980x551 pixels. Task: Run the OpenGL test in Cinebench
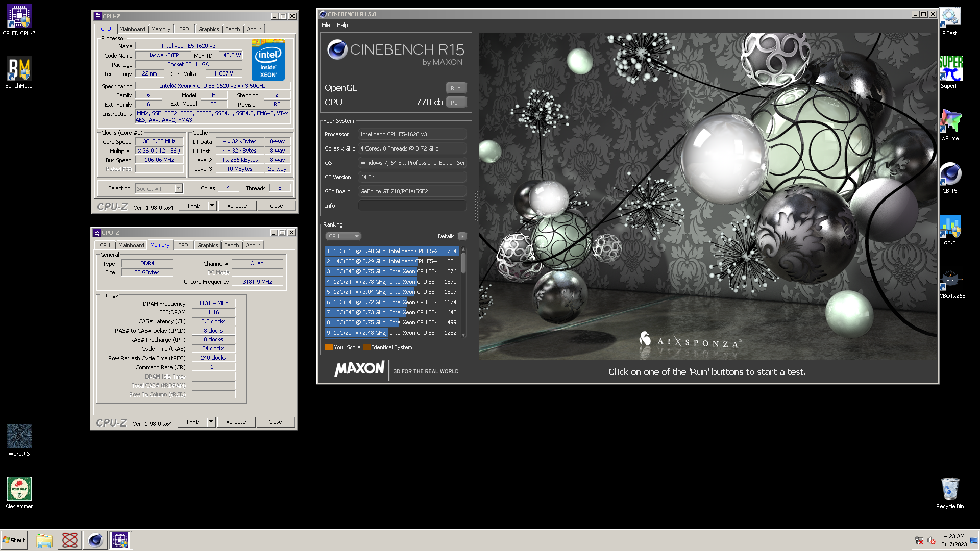pyautogui.click(x=456, y=88)
